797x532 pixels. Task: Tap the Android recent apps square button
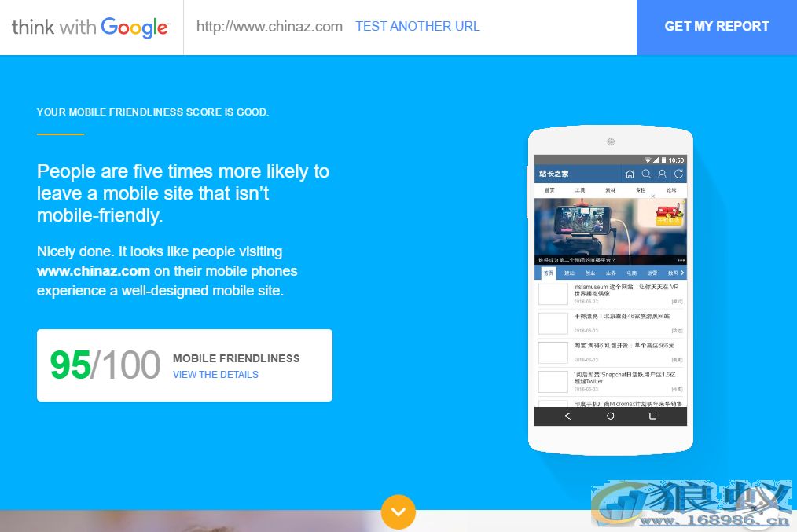point(652,416)
